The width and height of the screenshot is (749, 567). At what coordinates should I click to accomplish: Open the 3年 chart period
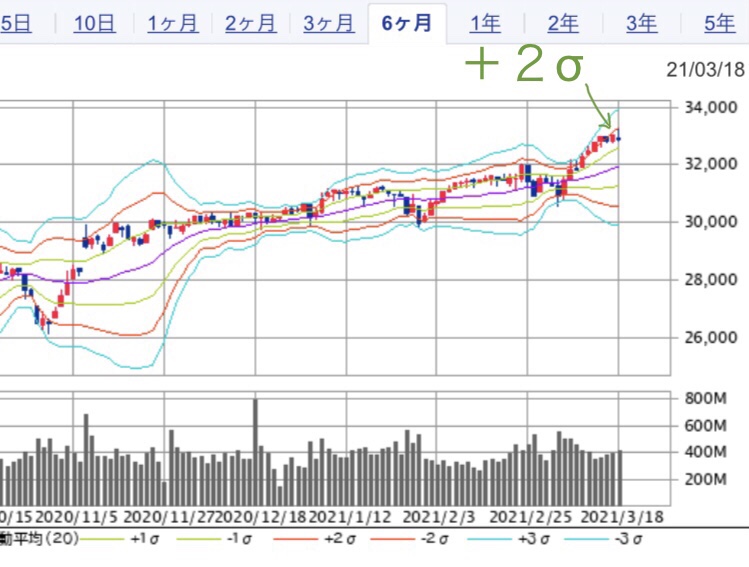tap(642, 23)
